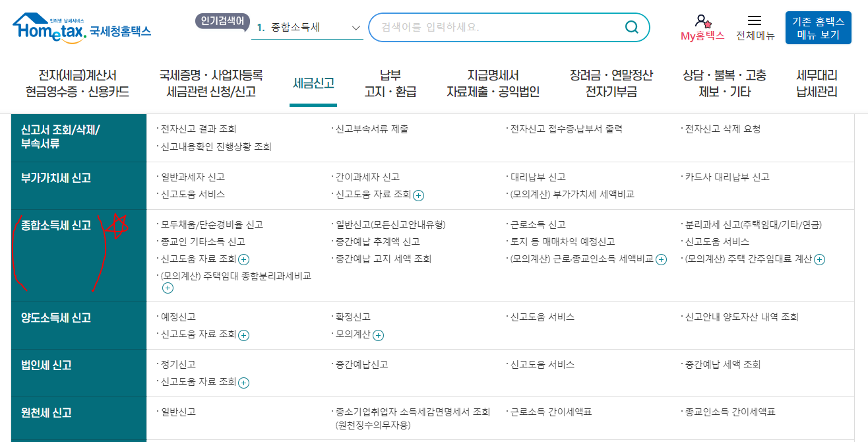Image resolution: width=868 pixels, height=442 pixels.
Task: Click plus icon beside 모의계산 under 양도소득세 신고
Action: (x=379, y=335)
